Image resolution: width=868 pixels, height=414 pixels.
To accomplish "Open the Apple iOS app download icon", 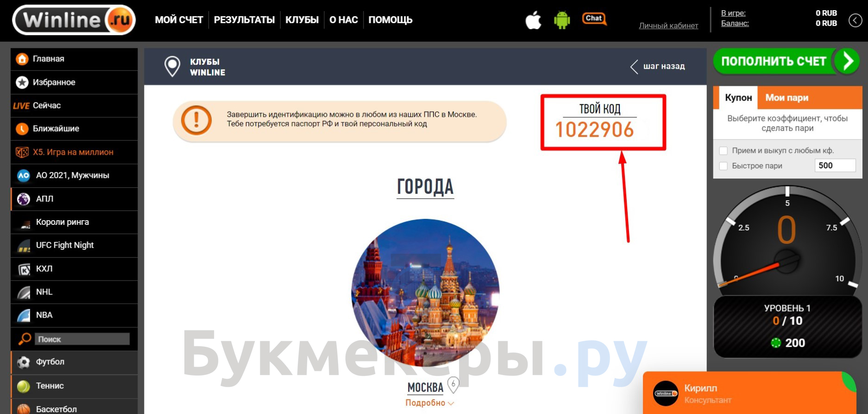I will tap(533, 20).
